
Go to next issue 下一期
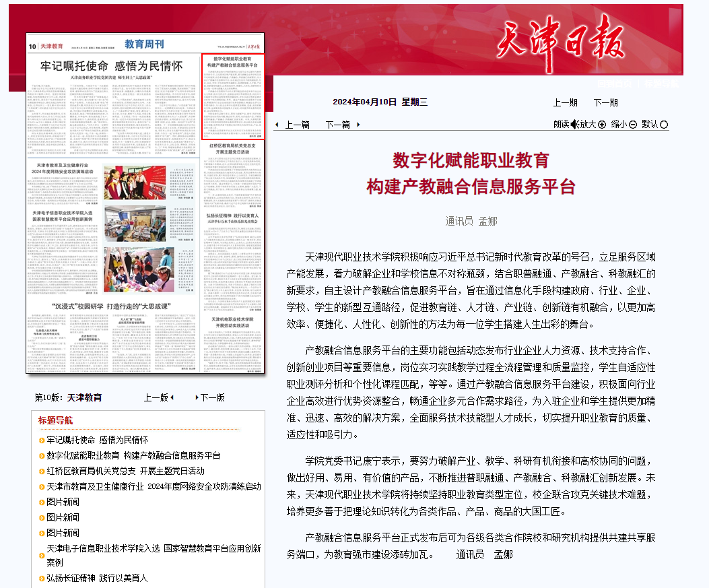click(x=605, y=102)
